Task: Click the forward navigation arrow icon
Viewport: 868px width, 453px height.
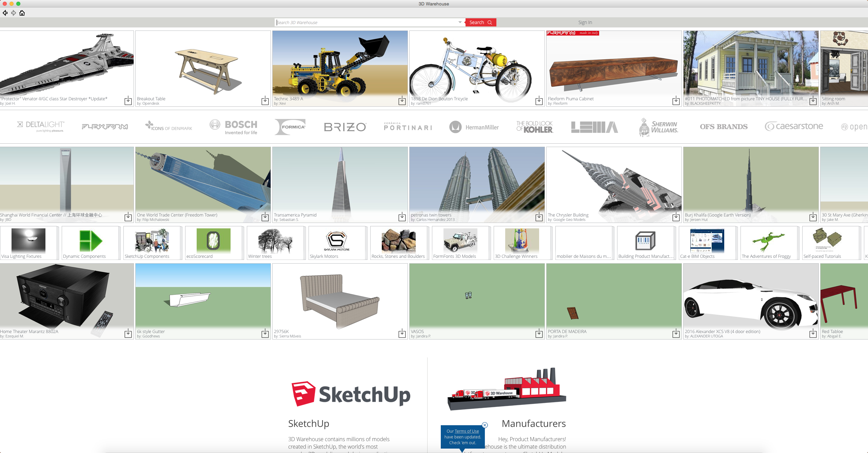Action: point(13,13)
